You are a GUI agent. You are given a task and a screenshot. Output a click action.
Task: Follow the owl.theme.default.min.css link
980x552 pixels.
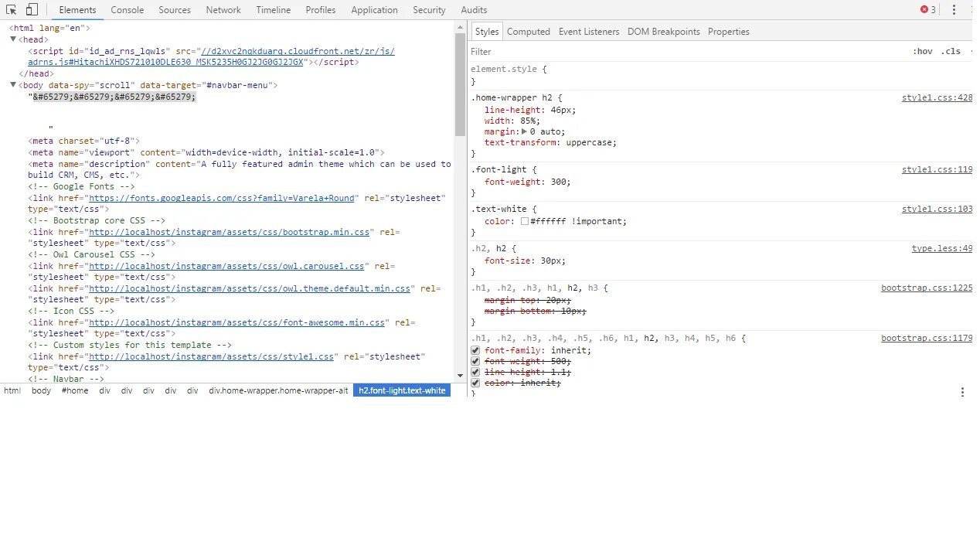click(250, 288)
